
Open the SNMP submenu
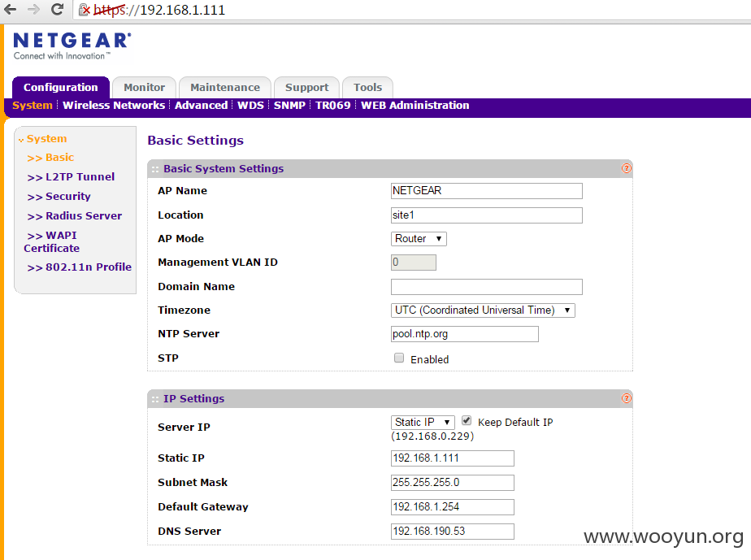[289, 106]
